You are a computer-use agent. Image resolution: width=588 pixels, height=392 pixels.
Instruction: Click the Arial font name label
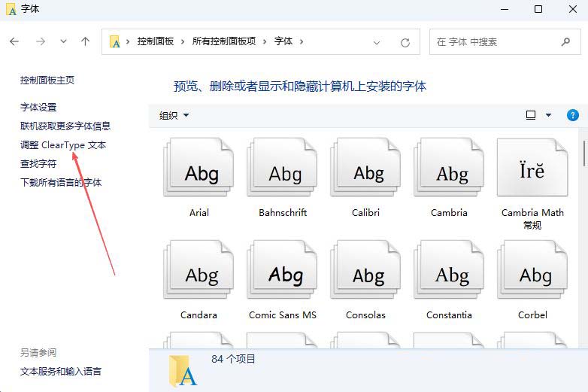[x=199, y=213]
